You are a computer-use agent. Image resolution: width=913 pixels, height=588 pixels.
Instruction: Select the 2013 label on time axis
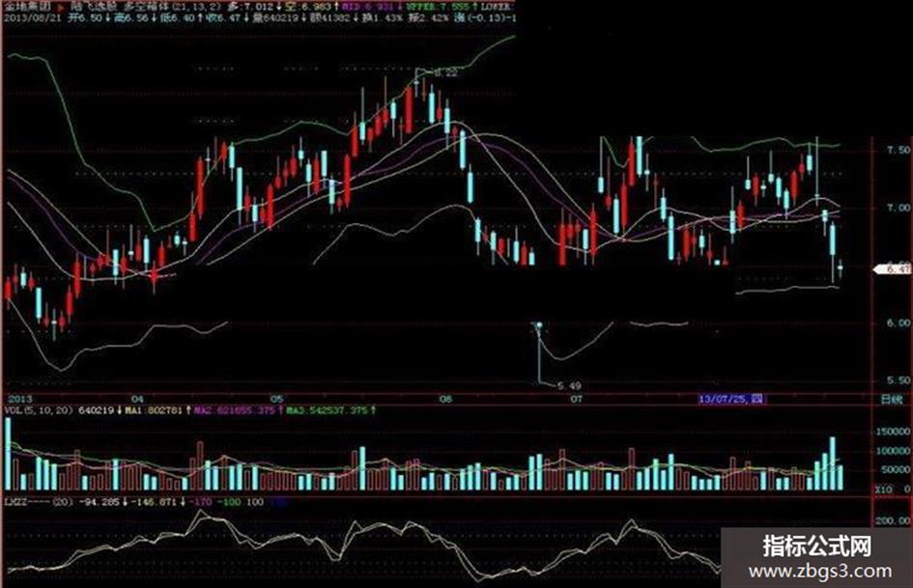point(18,399)
